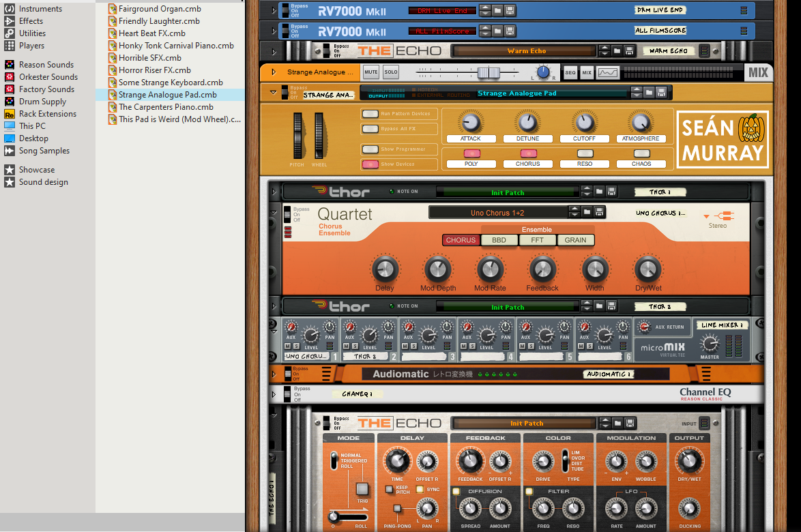
Task: Enable the Bypass All FX button
Action: pyautogui.click(x=370, y=129)
